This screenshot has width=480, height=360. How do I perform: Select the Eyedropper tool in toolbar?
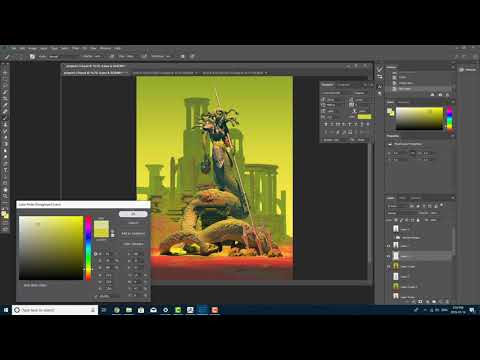point(5,105)
